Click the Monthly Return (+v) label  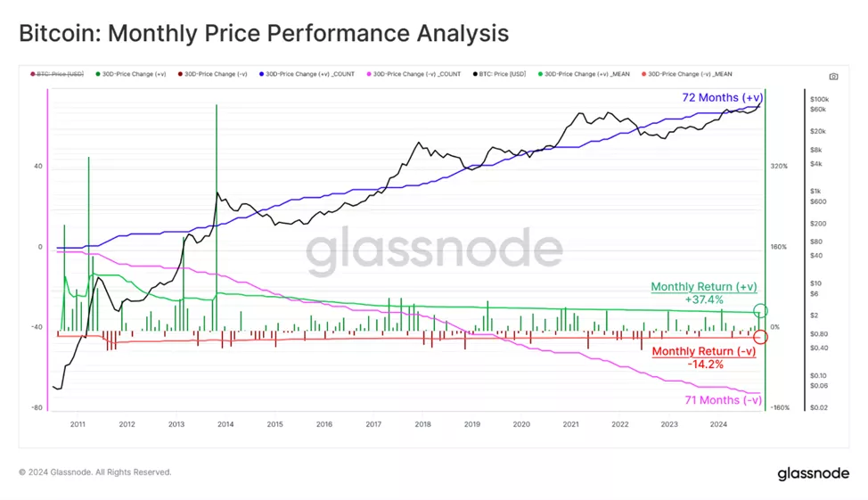pos(703,287)
